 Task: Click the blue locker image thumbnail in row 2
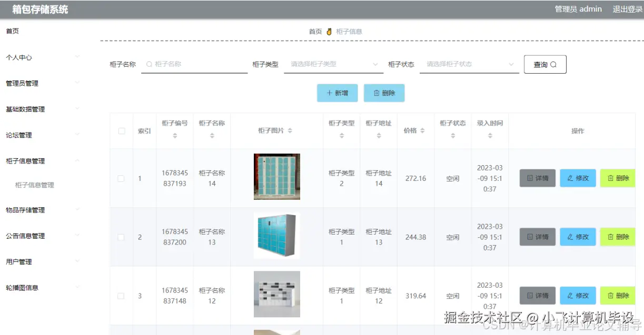click(276, 236)
